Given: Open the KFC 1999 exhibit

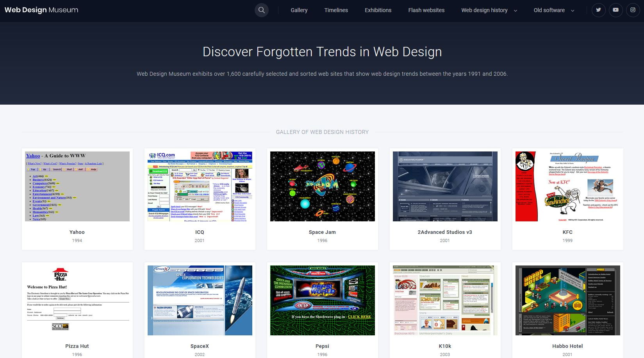Looking at the screenshot, I should pyautogui.click(x=567, y=186).
